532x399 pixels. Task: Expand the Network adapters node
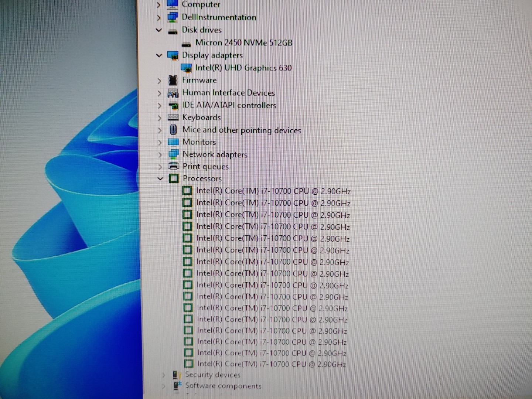click(160, 155)
